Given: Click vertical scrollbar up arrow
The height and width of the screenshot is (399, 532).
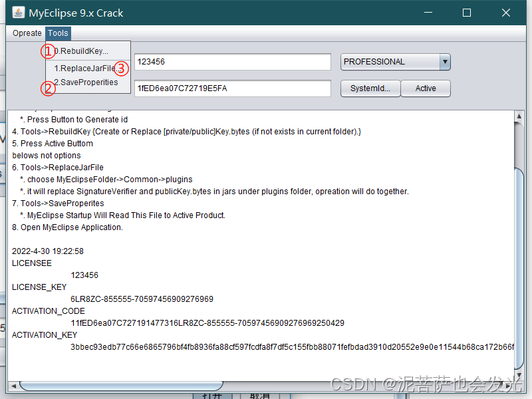Looking at the screenshot, I should (519, 116).
